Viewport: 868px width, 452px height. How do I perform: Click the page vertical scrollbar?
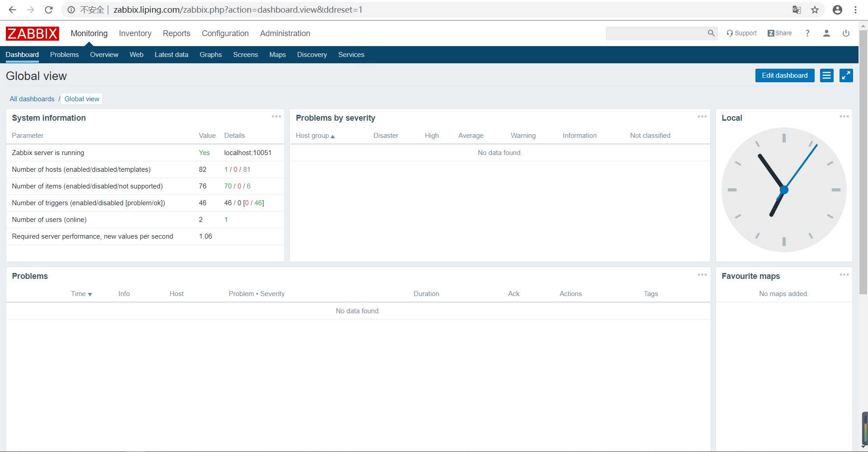[863, 163]
